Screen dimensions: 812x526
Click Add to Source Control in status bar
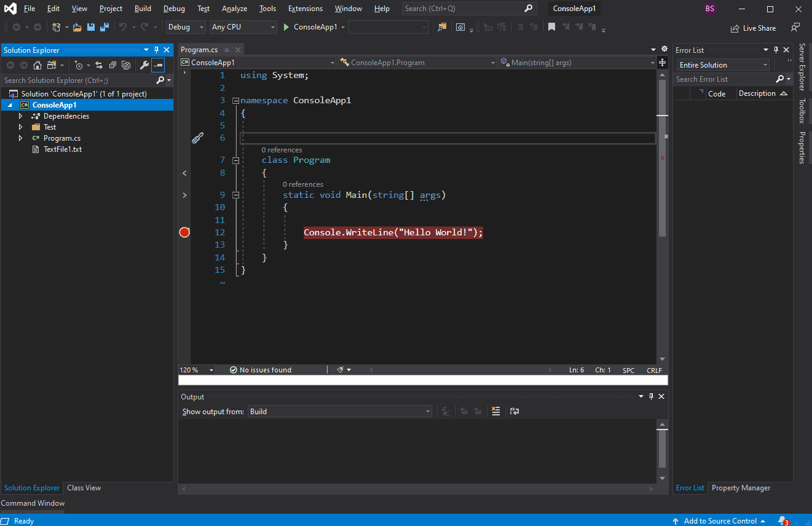tap(720, 520)
